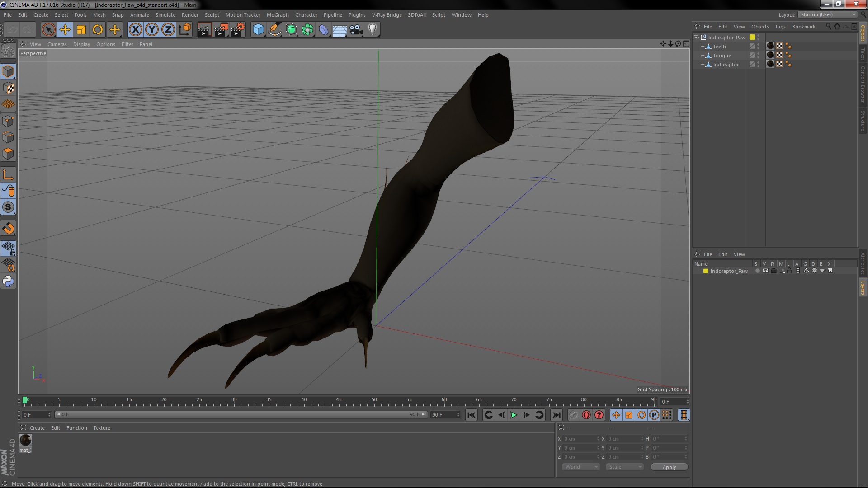The width and height of the screenshot is (868, 488).
Task: Select the Rotate tool
Action: (x=98, y=30)
